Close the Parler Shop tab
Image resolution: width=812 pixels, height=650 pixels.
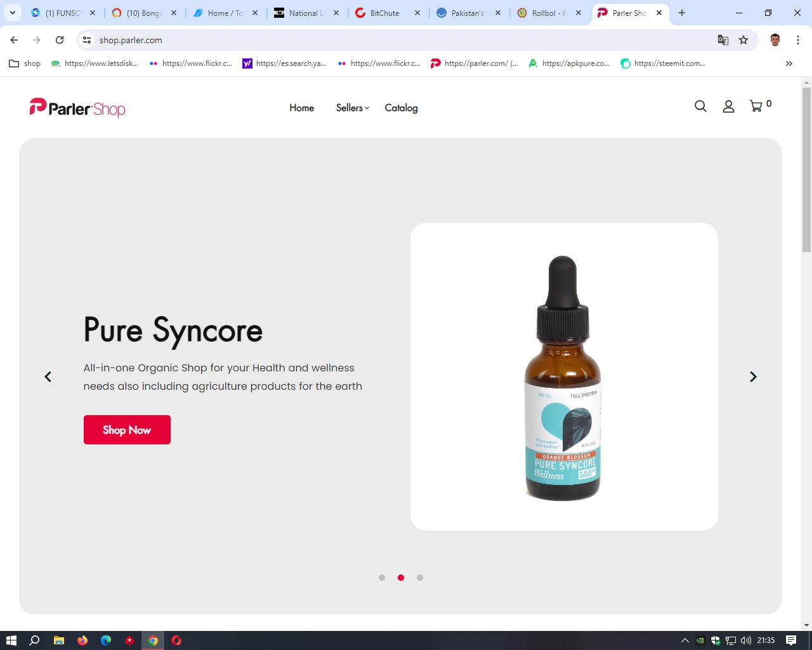pos(659,13)
